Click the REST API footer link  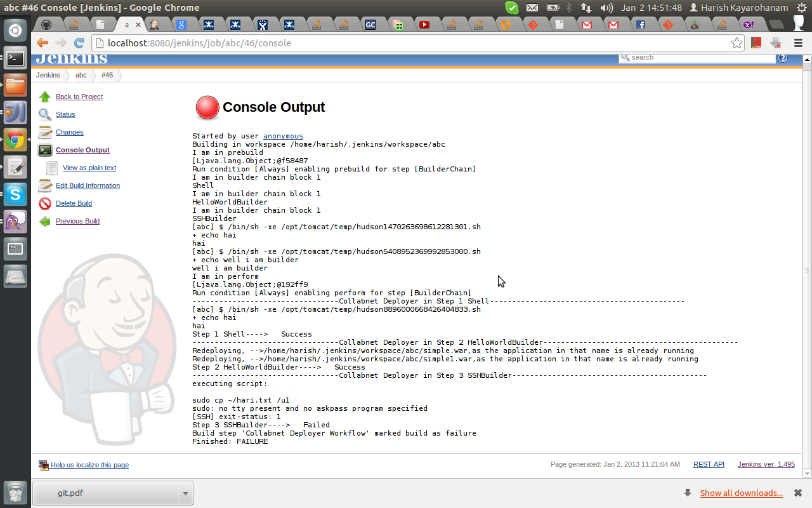point(709,464)
